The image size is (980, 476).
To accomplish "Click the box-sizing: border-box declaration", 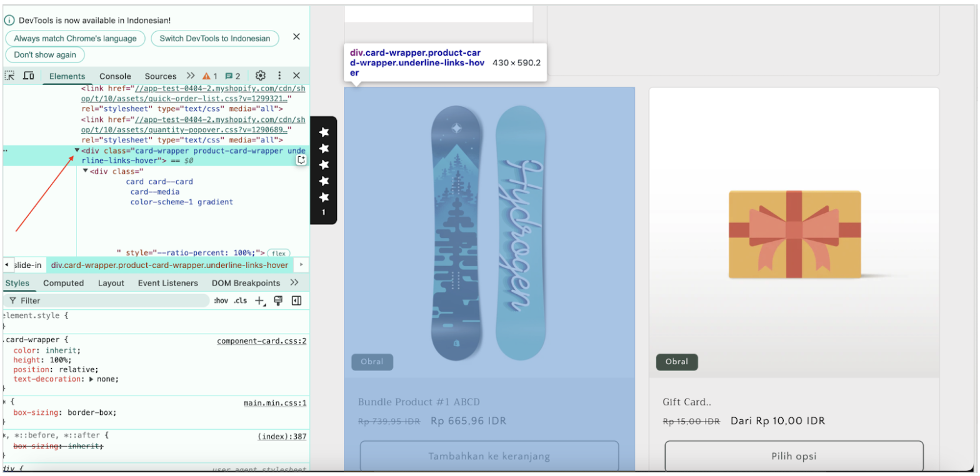I will 65,412.
